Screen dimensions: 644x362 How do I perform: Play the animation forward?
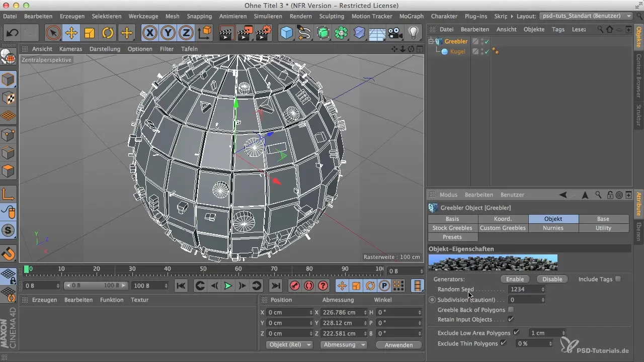pyautogui.click(x=228, y=286)
